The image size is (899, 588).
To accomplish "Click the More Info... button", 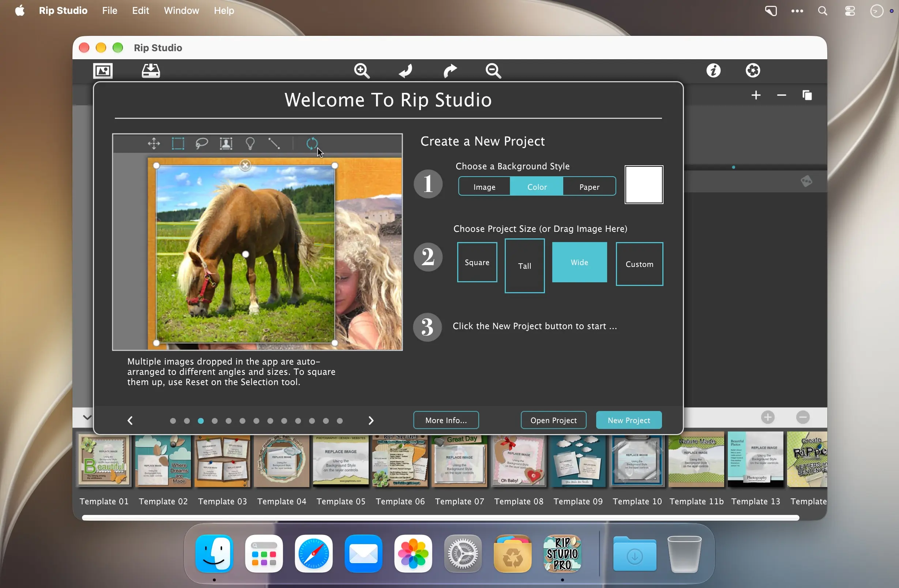I will pyautogui.click(x=446, y=420).
